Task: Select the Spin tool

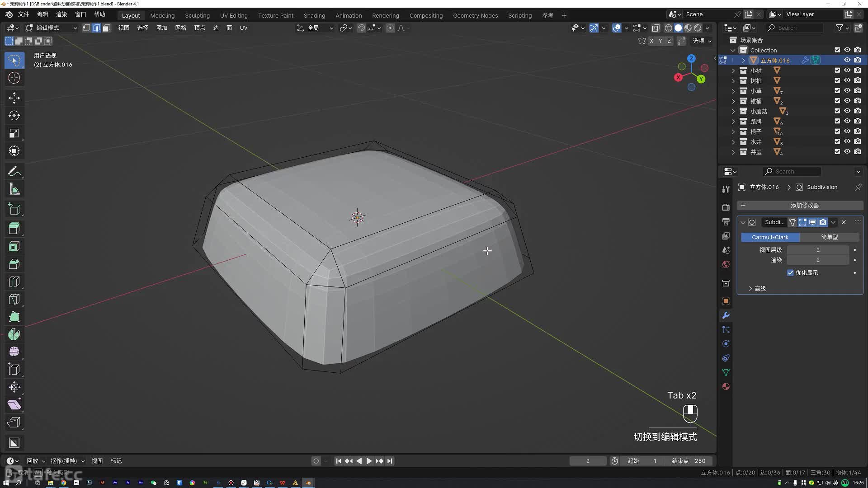Action: [x=14, y=334]
